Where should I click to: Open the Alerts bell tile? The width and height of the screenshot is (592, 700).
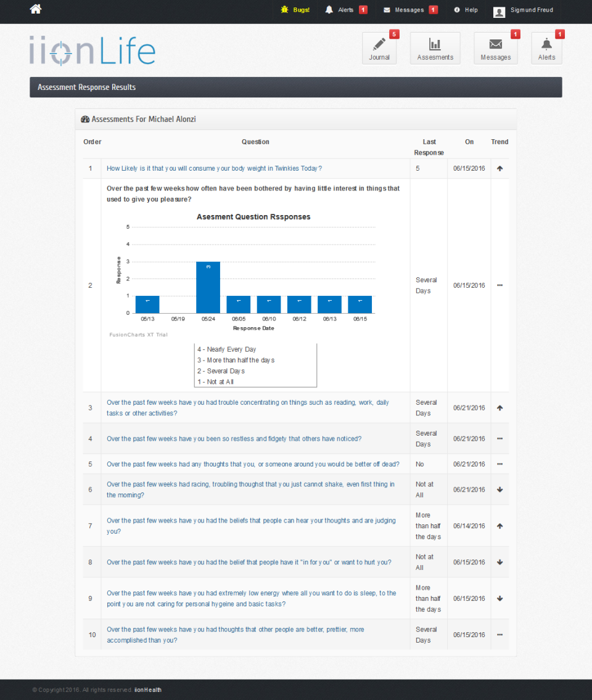[546, 48]
